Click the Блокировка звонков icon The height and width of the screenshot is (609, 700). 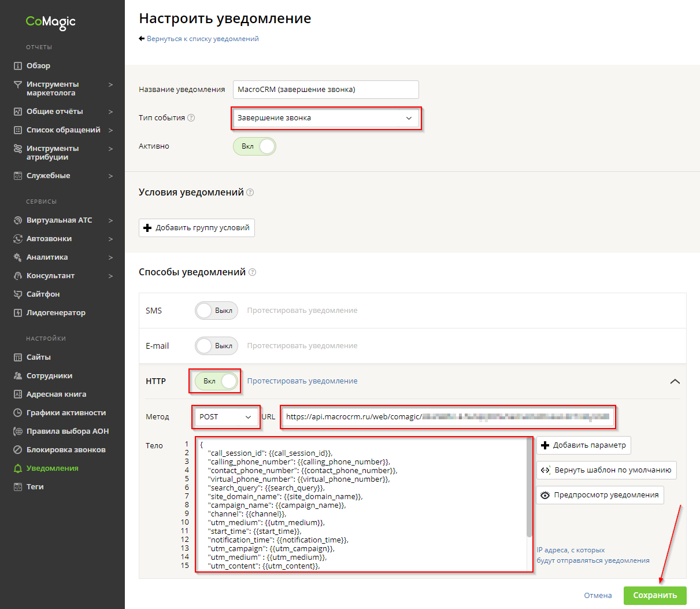(x=18, y=450)
